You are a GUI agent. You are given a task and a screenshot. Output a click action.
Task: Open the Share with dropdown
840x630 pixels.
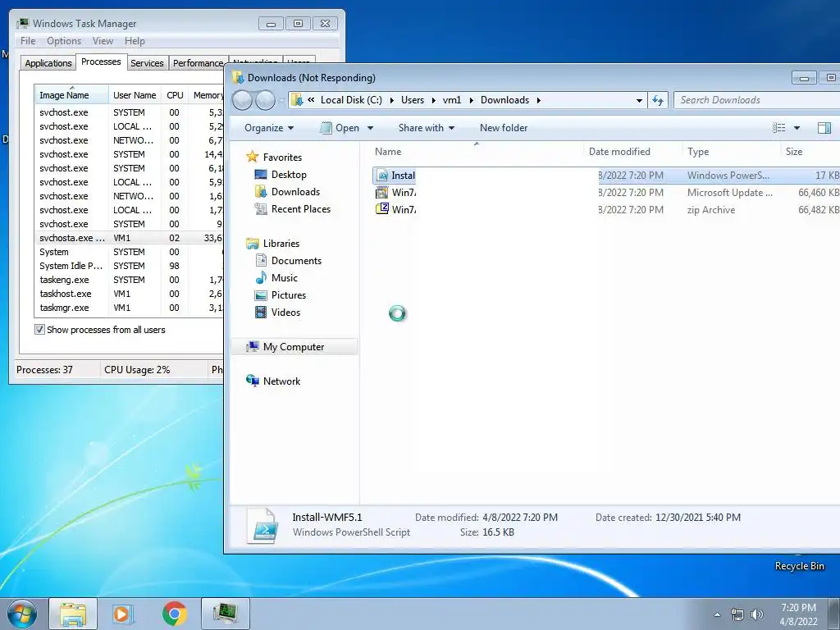tap(427, 127)
